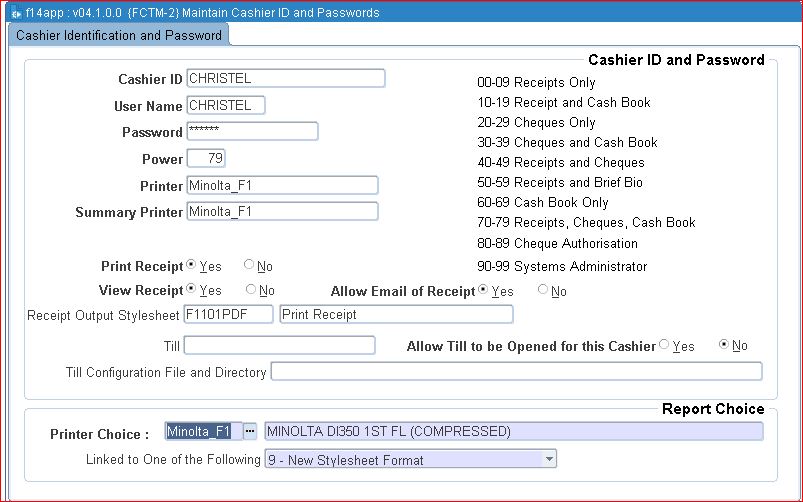Image resolution: width=803 pixels, height=502 pixels.
Task: Click the Till Configuration File and Directory field
Action: point(516,372)
